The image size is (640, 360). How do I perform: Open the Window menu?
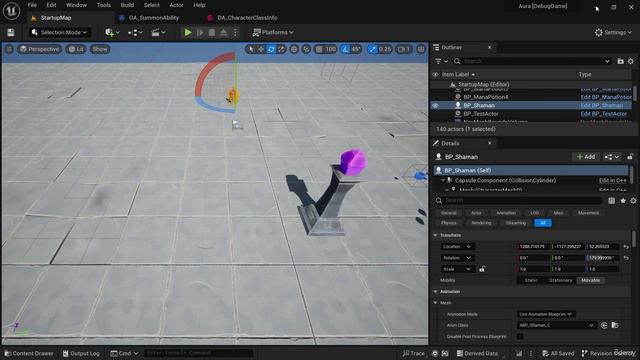(x=76, y=5)
